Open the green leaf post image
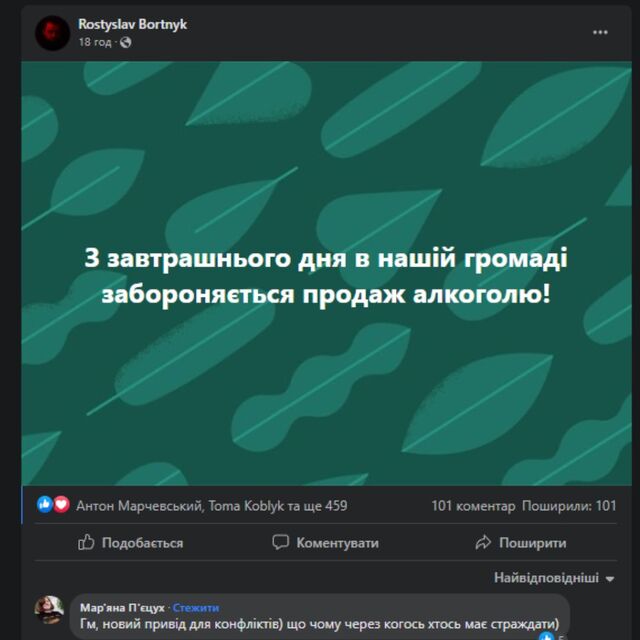640x640 pixels. tap(327, 273)
